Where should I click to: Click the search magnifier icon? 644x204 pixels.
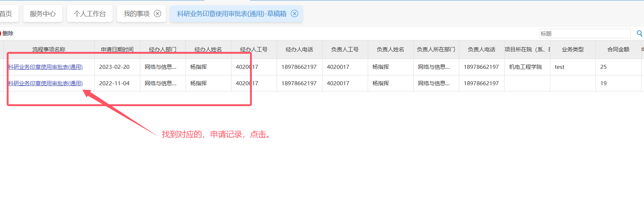639,34
